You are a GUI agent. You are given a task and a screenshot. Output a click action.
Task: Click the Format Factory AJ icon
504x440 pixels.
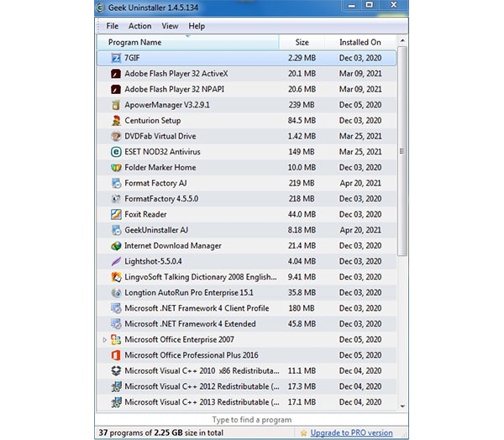116,183
